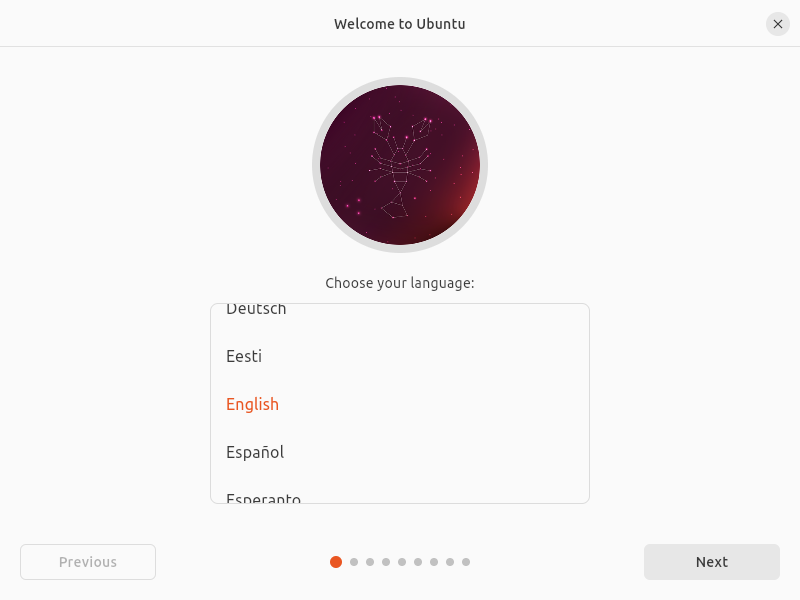800x600 pixels.
Task: Select Español from the language list
Action: [254, 452]
